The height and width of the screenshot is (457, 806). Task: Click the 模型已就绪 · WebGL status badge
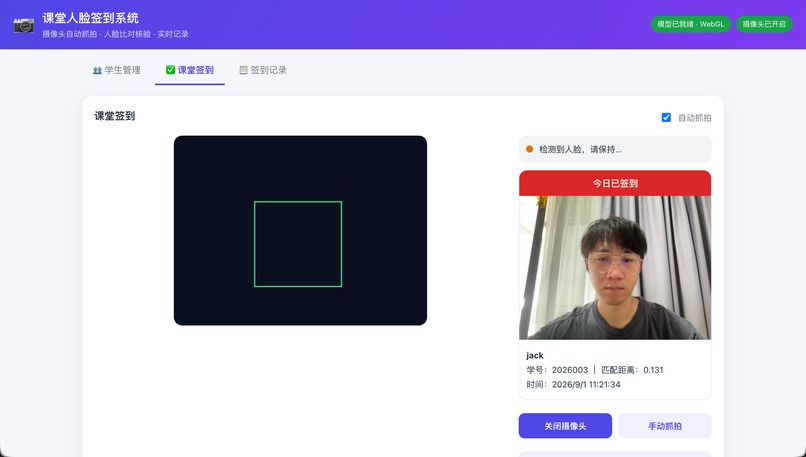coord(690,24)
